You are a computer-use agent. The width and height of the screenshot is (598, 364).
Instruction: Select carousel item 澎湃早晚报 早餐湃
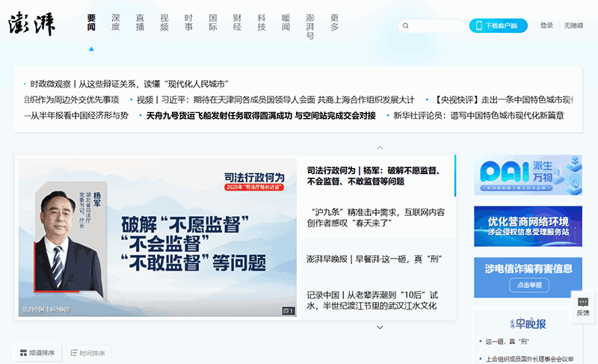point(374,259)
